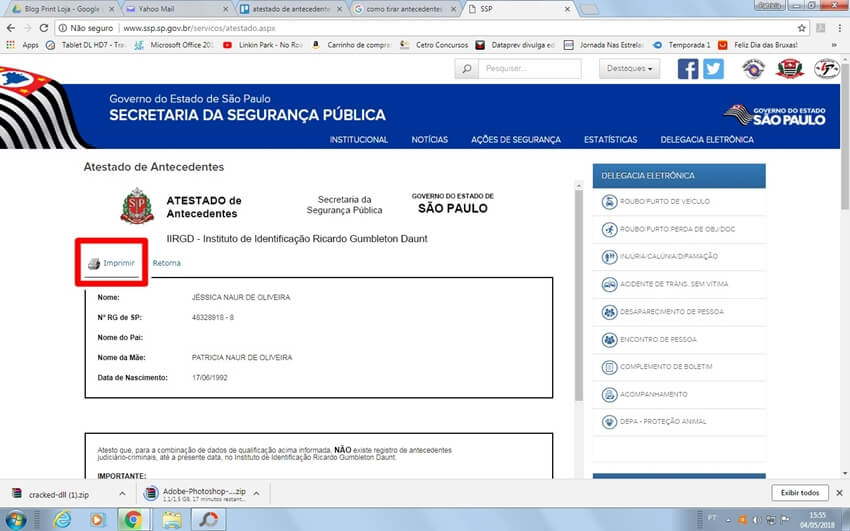Click Roubo/Furto de Veículo icon
This screenshot has width=850, height=531.
[609, 202]
